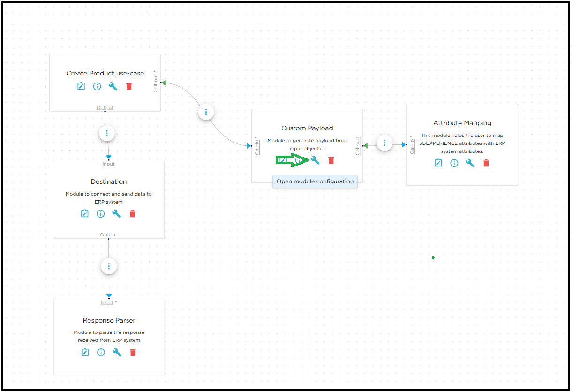
Task: Open Create Product use-case wrench configuration
Action: (x=113, y=86)
